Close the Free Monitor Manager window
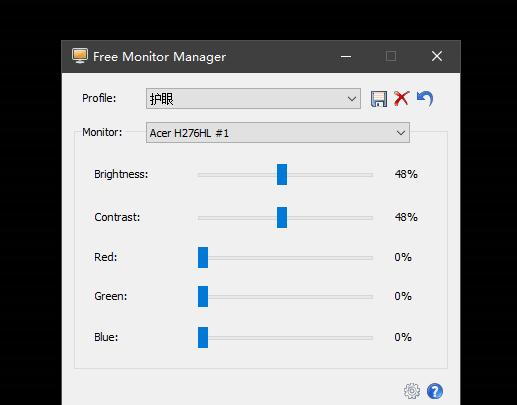 pyautogui.click(x=437, y=56)
